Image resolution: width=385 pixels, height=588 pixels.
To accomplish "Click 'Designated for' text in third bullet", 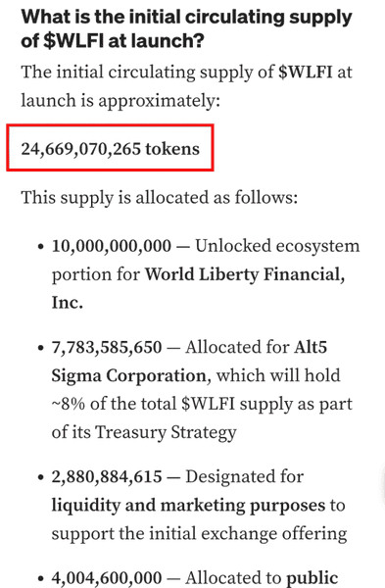I will click(244, 477).
